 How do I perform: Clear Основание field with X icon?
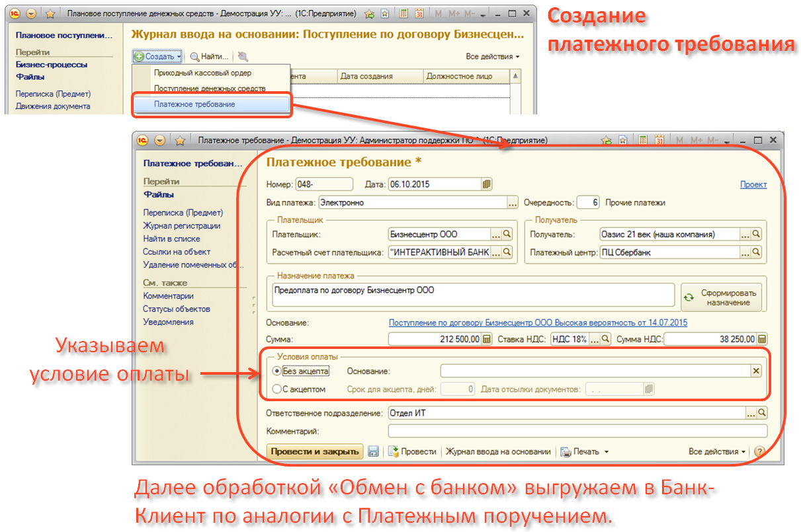point(756,371)
